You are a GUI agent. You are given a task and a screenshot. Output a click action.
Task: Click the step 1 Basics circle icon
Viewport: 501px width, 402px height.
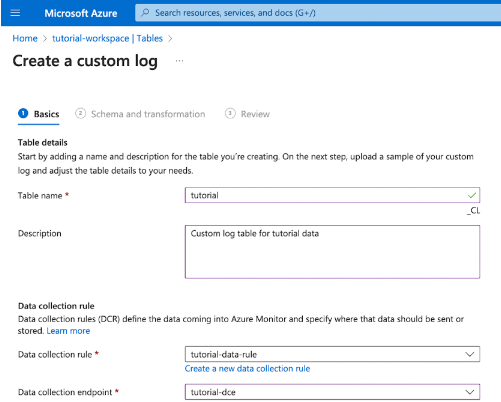coord(23,114)
